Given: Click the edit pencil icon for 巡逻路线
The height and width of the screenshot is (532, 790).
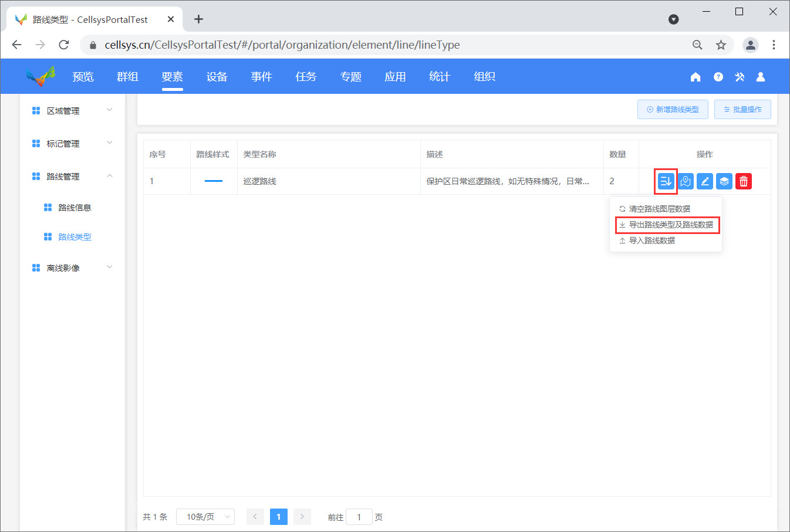Looking at the screenshot, I should coord(705,181).
